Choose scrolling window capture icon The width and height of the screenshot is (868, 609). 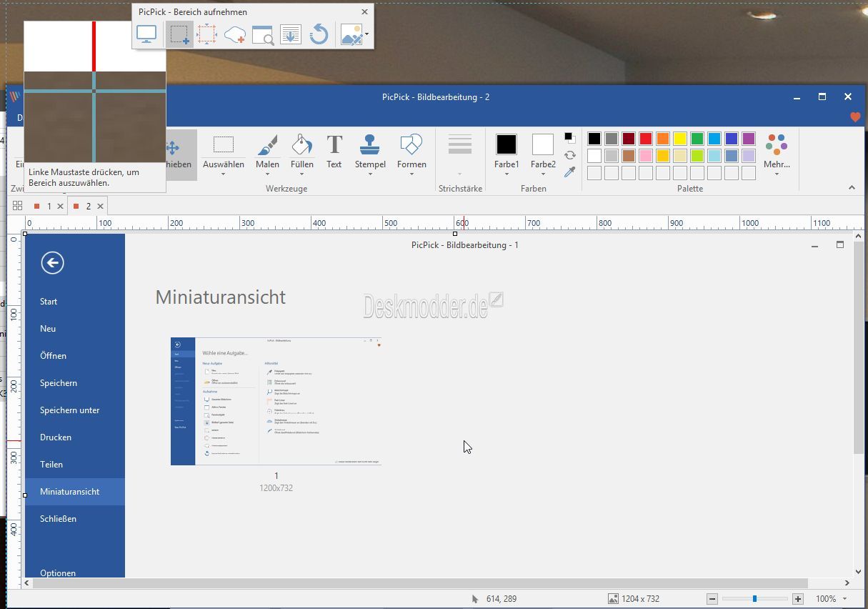pyautogui.click(x=290, y=34)
